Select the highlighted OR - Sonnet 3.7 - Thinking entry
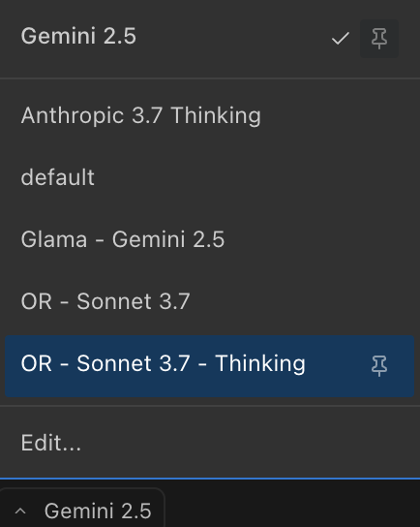This screenshot has height=527, width=420. (210, 366)
